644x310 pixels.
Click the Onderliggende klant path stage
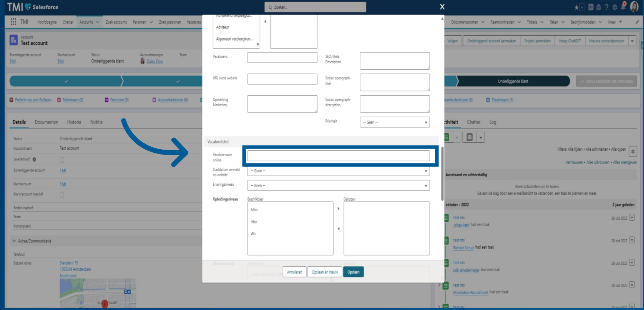tap(513, 81)
